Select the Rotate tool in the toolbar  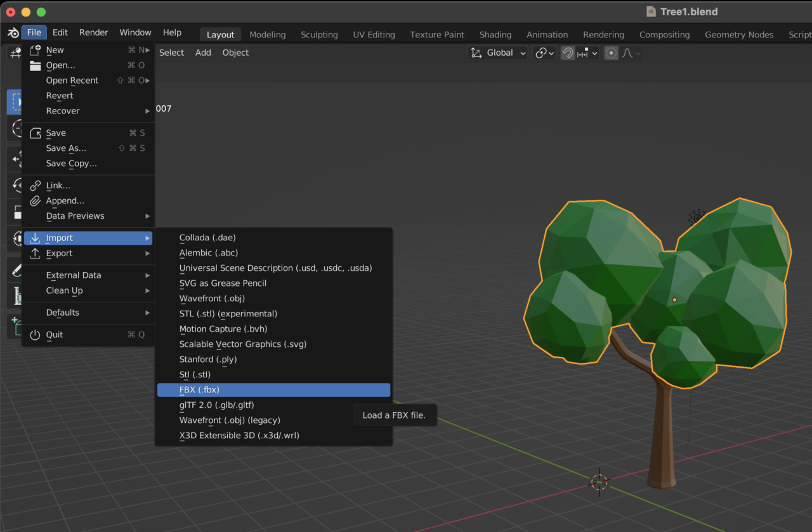[x=14, y=185]
